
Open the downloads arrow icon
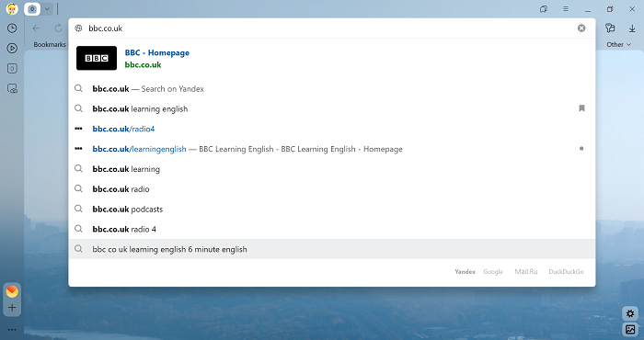[x=632, y=28]
